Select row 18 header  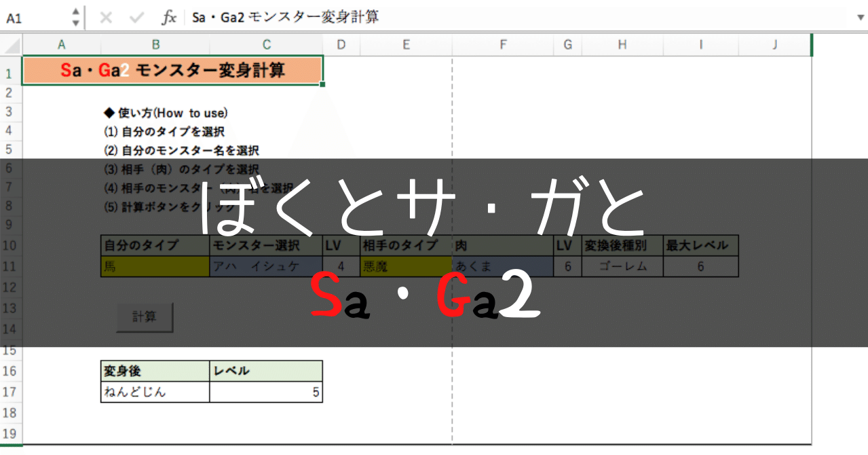point(10,413)
